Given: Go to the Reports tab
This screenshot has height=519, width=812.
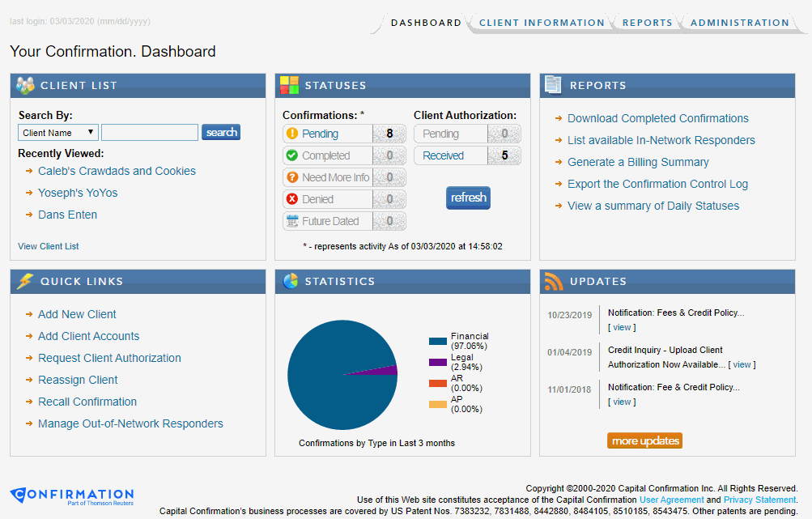Looking at the screenshot, I should [647, 23].
